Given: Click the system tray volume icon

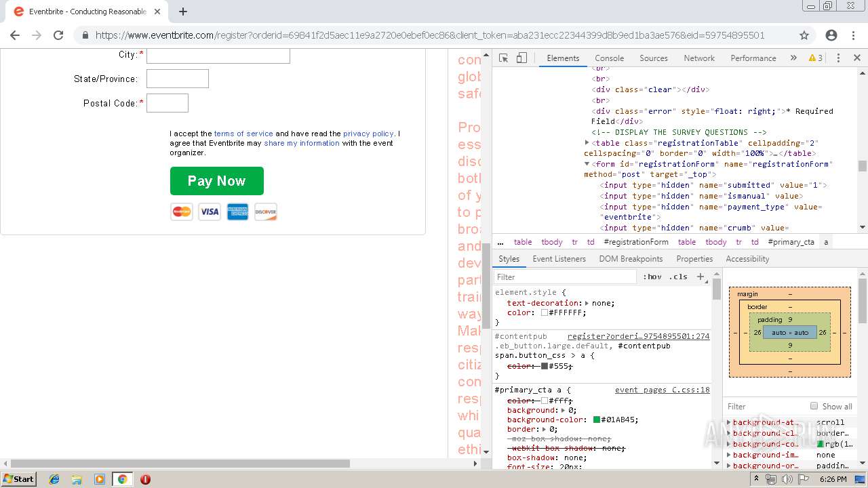Looking at the screenshot, I should click(x=787, y=479).
